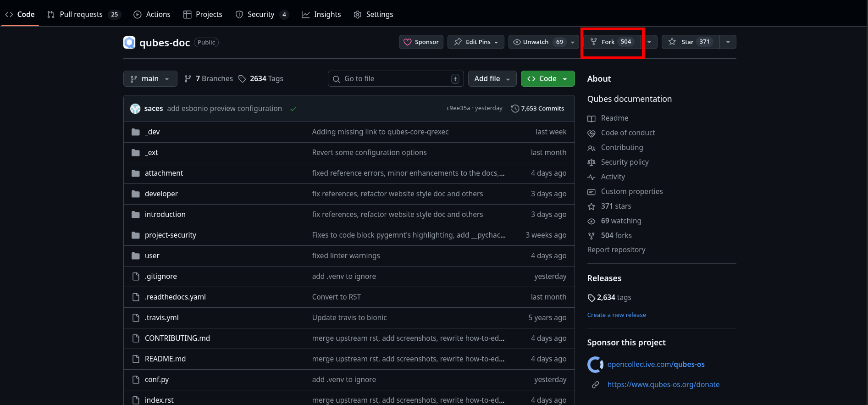
Task: Open the qubes-os.org/donate link
Action: pyautogui.click(x=663, y=385)
